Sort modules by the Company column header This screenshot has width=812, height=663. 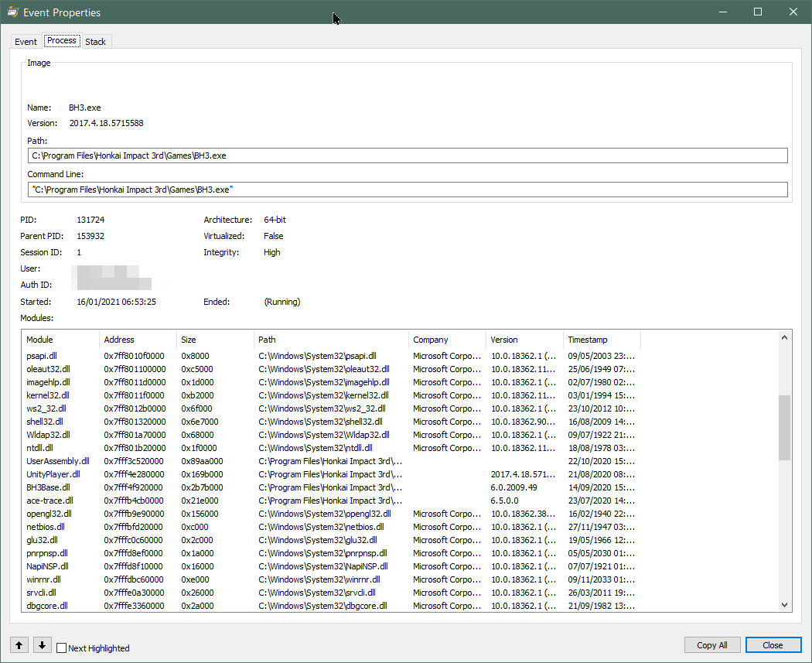[448, 340]
